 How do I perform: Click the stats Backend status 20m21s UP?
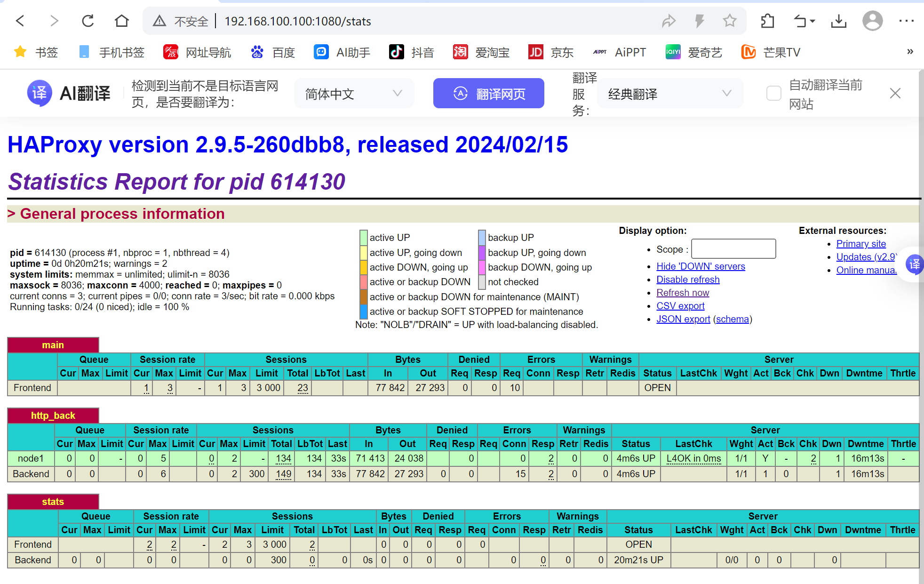(638, 560)
